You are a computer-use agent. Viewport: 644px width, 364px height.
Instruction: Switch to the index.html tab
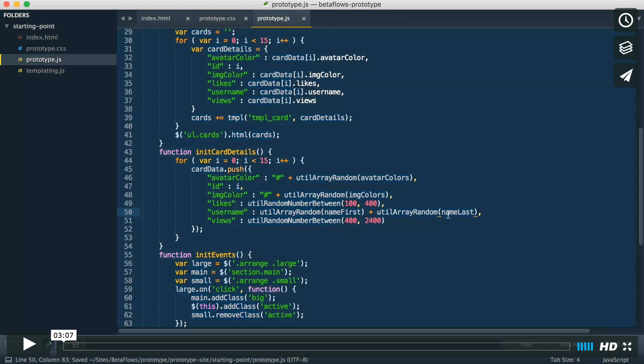[x=156, y=18]
